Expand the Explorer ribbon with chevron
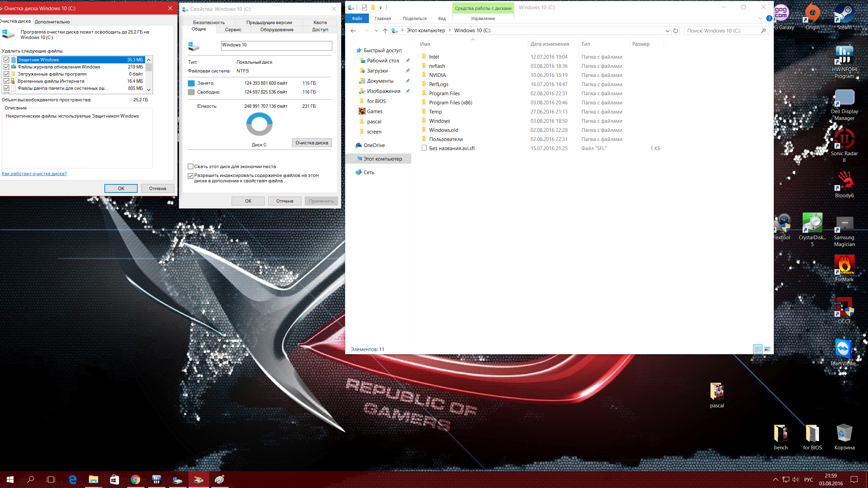This screenshot has width=868, height=488. [760, 18]
